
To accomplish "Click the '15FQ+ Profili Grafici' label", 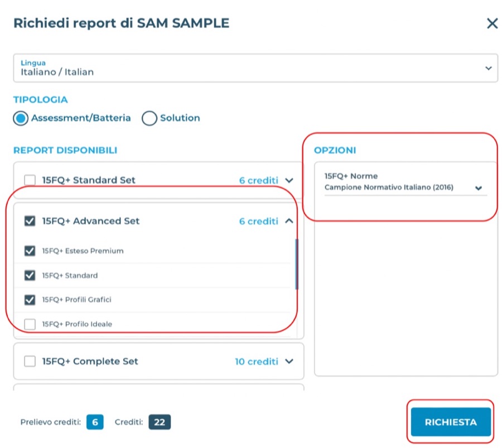I will tap(76, 300).
